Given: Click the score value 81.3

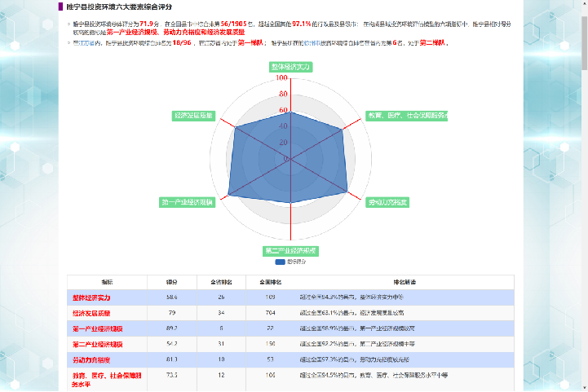Looking at the screenshot, I should tap(172, 359).
